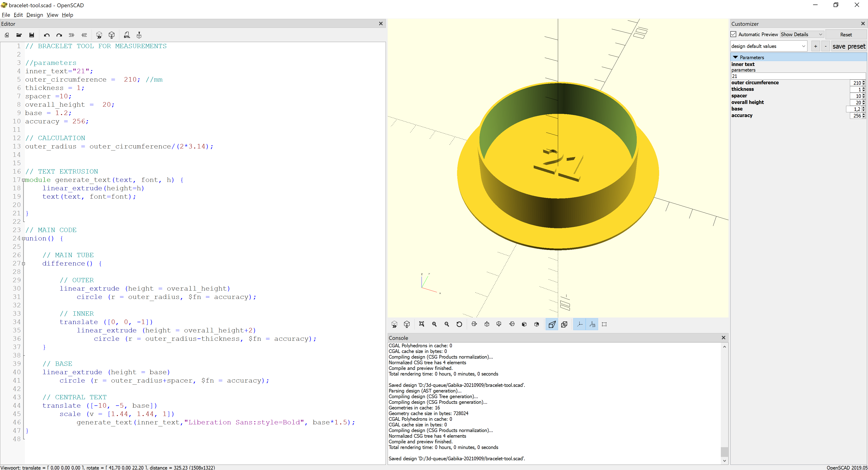Unindent the selected code
Screen dimensions: 868x470
click(x=71, y=35)
